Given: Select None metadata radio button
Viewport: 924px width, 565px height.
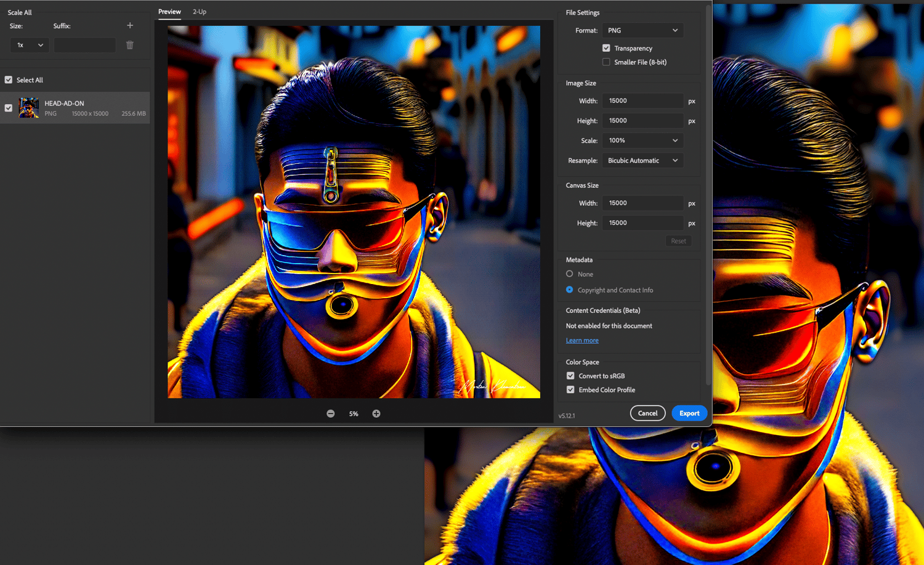Looking at the screenshot, I should pyautogui.click(x=570, y=274).
